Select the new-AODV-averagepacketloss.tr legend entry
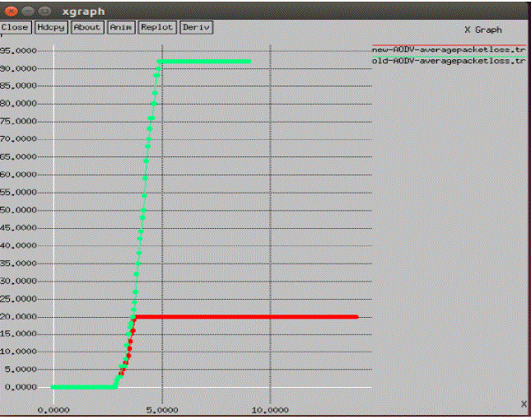 449,50
